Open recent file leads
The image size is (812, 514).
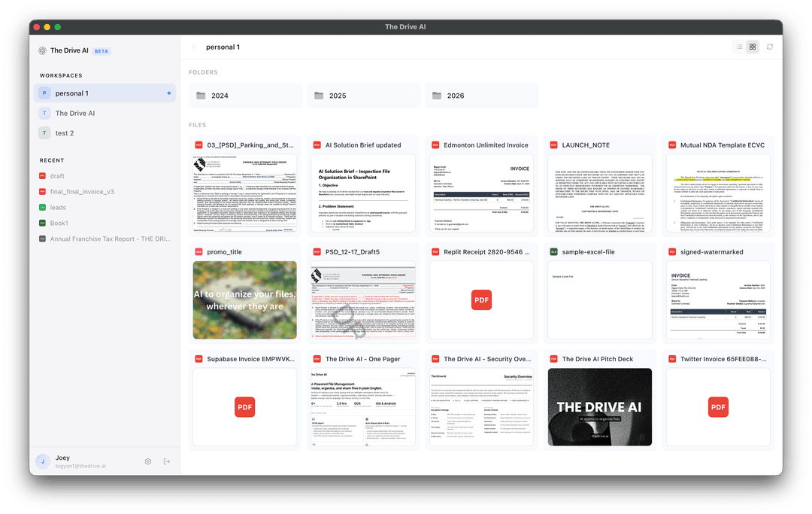point(105,207)
